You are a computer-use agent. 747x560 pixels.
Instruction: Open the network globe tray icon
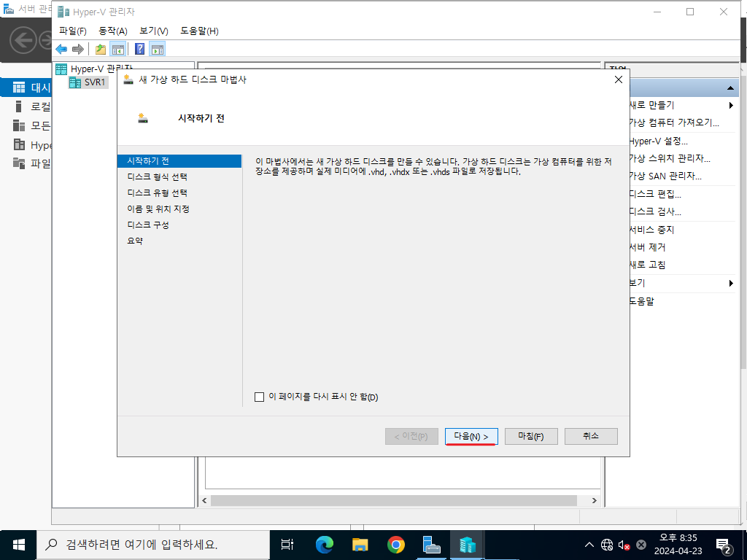[606, 545]
